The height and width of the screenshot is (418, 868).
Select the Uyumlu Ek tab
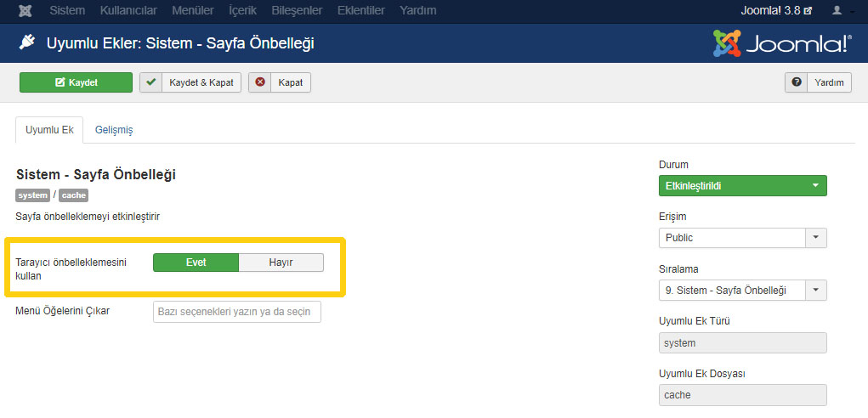tap(49, 130)
